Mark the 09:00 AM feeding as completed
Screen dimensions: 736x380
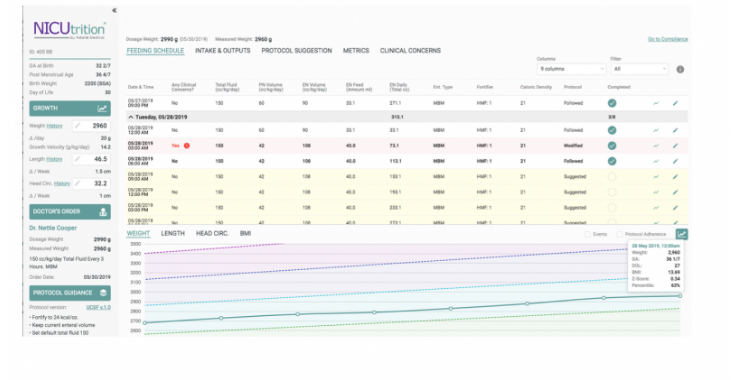pos(612,177)
